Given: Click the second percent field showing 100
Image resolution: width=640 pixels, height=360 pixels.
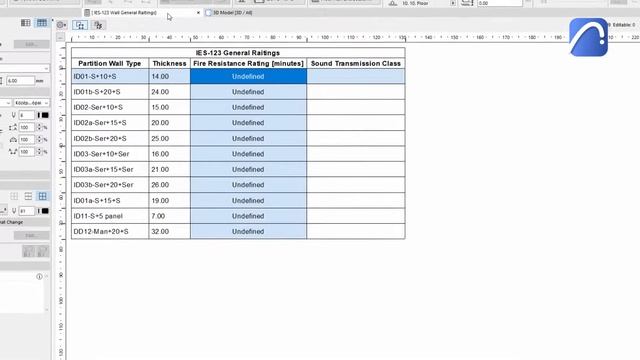Looking at the screenshot, I should 27,140.
